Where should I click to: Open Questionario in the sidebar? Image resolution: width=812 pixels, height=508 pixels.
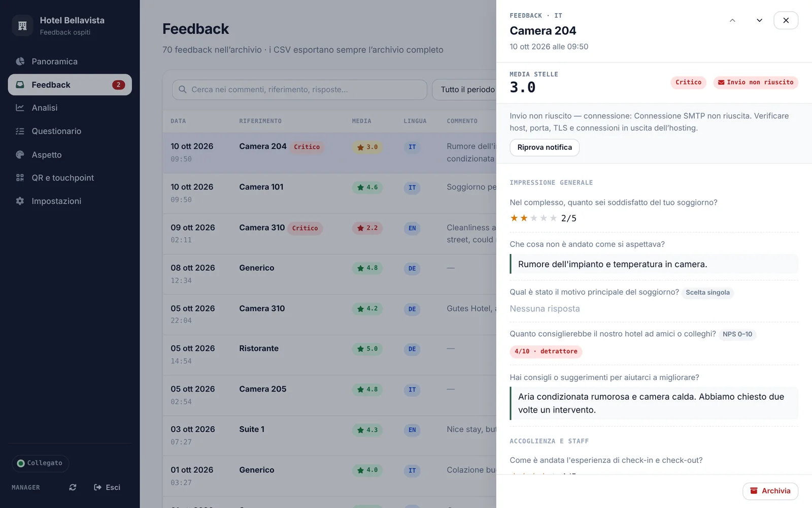70,131
